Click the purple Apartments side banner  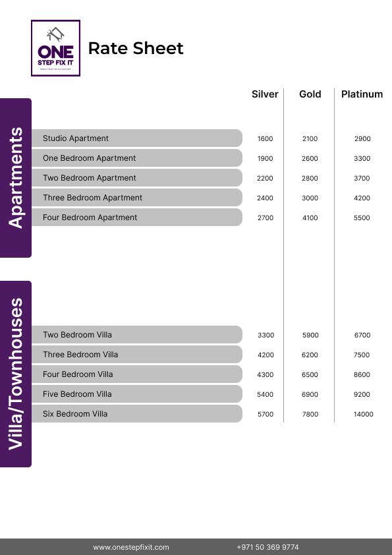16,178
